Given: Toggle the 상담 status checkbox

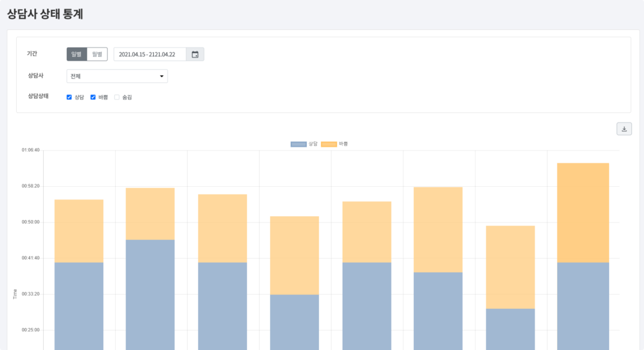Looking at the screenshot, I should (x=69, y=97).
